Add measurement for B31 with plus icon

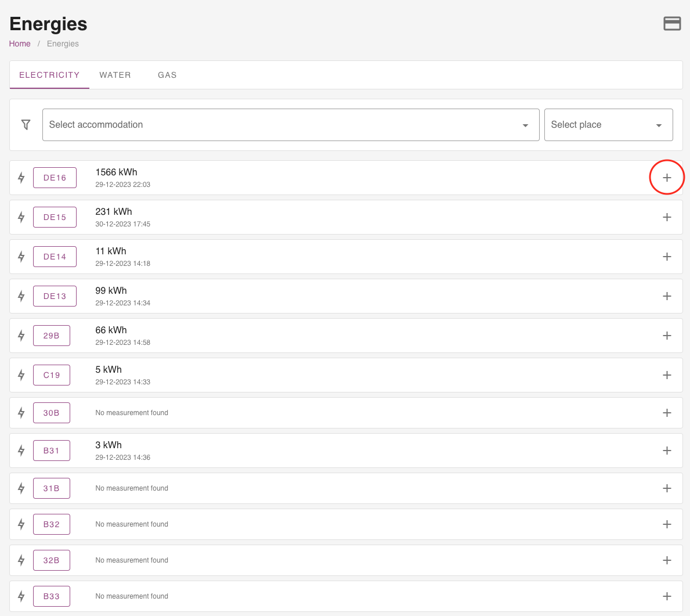click(x=667, y=451)
